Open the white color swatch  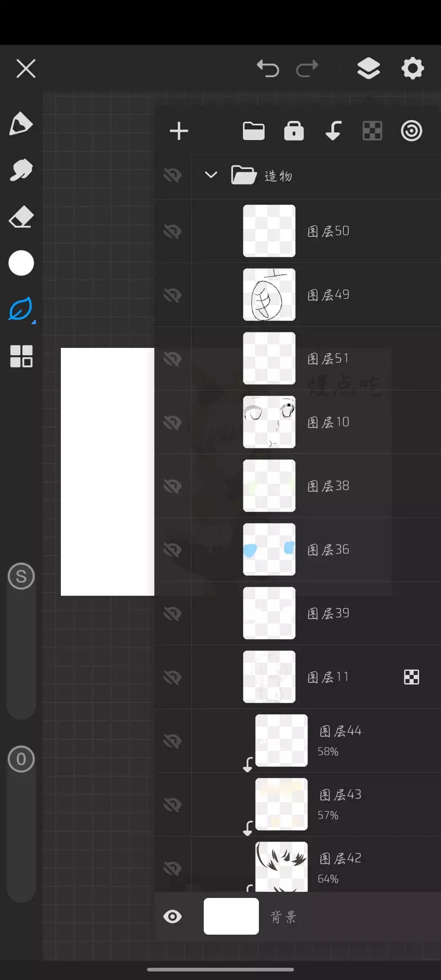click(21, 263)
